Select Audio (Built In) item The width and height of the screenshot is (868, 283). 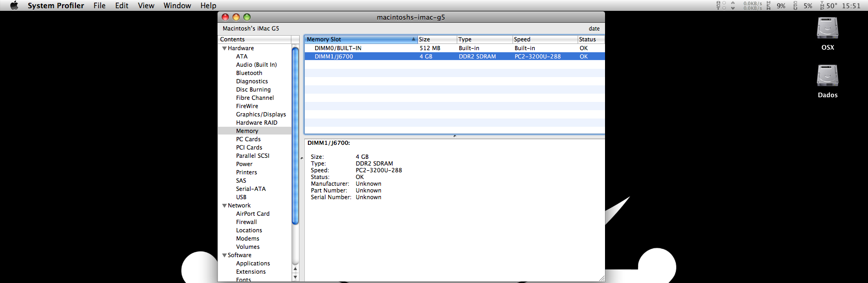click(x=256, y=65)
